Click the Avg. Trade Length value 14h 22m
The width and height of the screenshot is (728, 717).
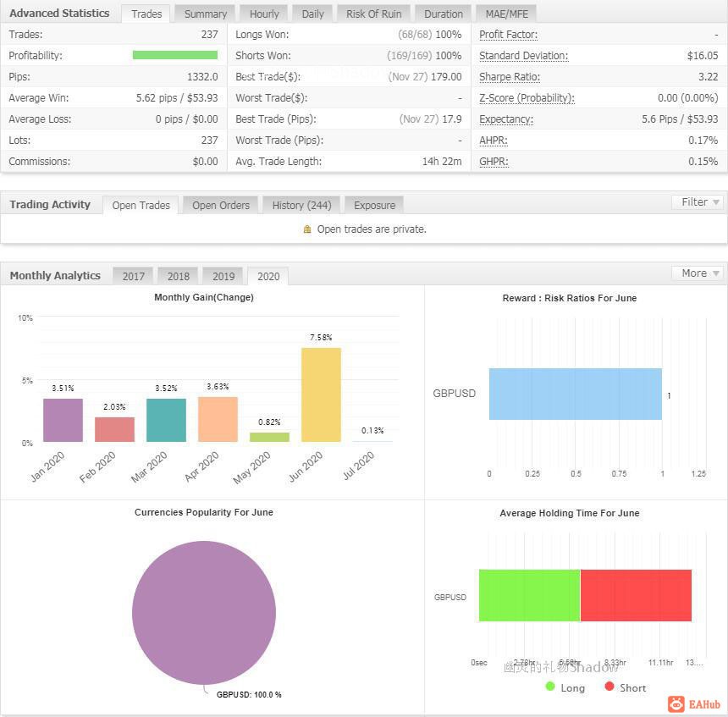[x=442, y=162]
